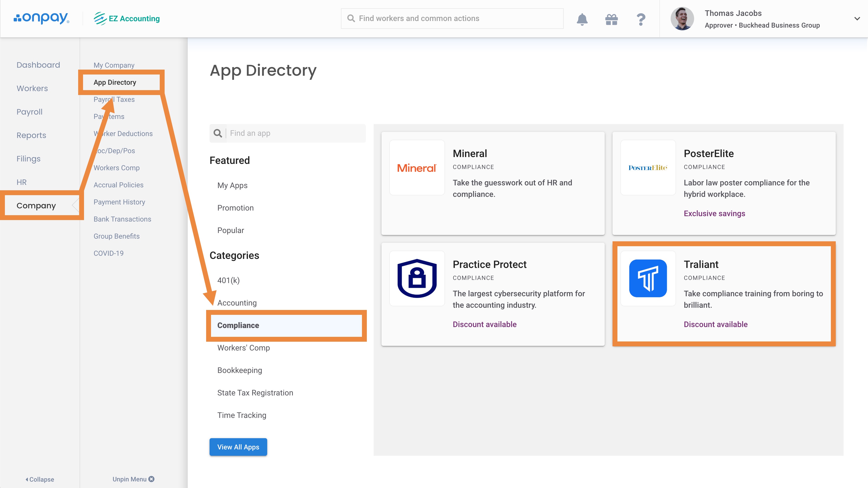Click Mineral description about HR guesswork

(x=512, y=188)
